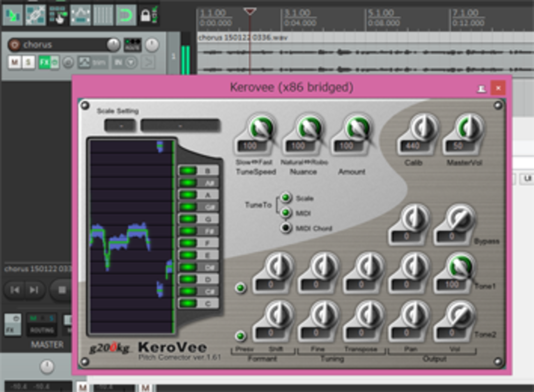Image resolution: width=534 pixels, height=392 pixels.
Task: Click the transport stop button
Action: (x=62, y=290)
